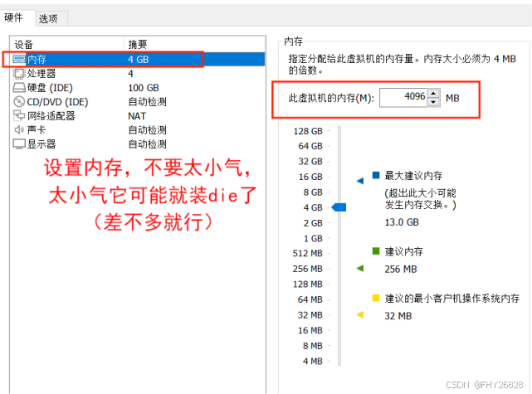
Task: Click the 此虚拟机的内存(M): label
Action: click(x=331, y=98)
